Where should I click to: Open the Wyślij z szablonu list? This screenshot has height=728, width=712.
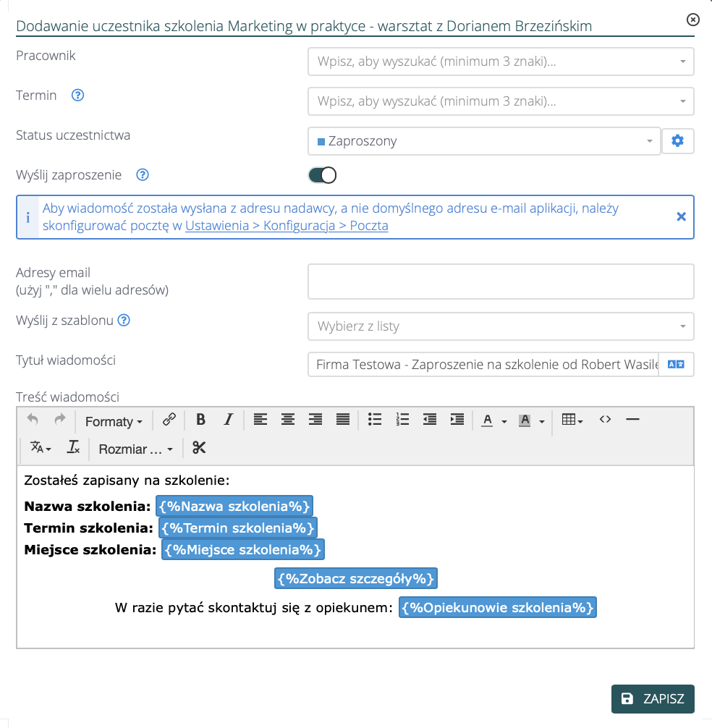coord(501,326)
